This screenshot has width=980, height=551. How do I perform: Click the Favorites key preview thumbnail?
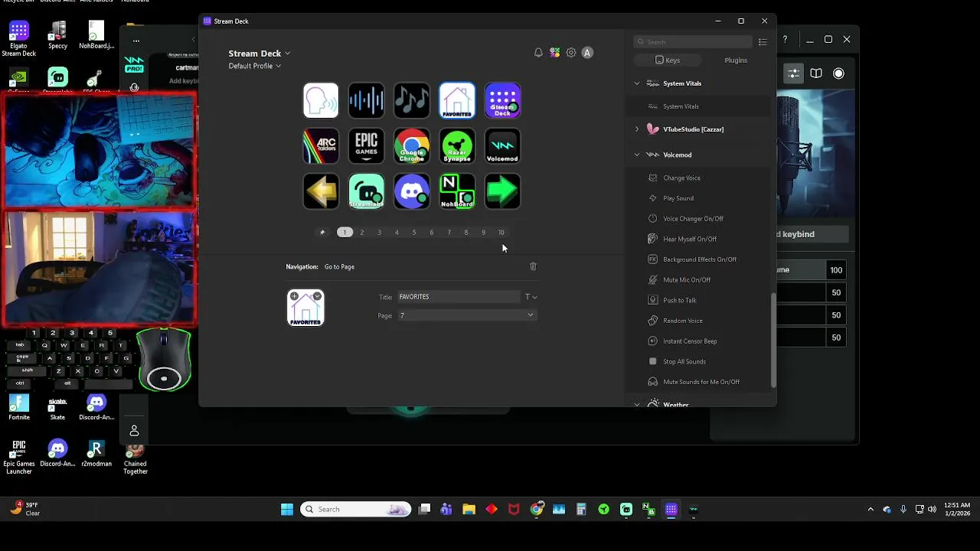[305, 308]
